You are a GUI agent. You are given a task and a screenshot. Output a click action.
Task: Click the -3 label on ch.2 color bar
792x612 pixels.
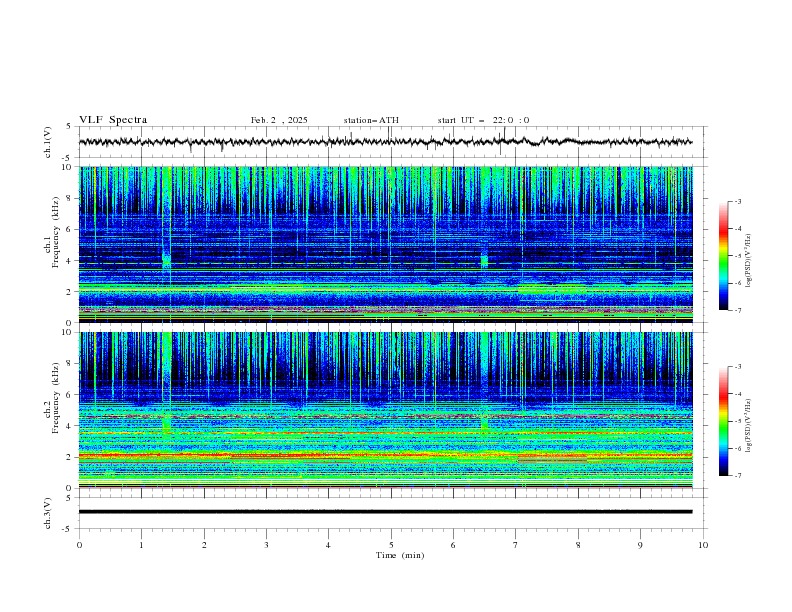[x=738, y=367]
